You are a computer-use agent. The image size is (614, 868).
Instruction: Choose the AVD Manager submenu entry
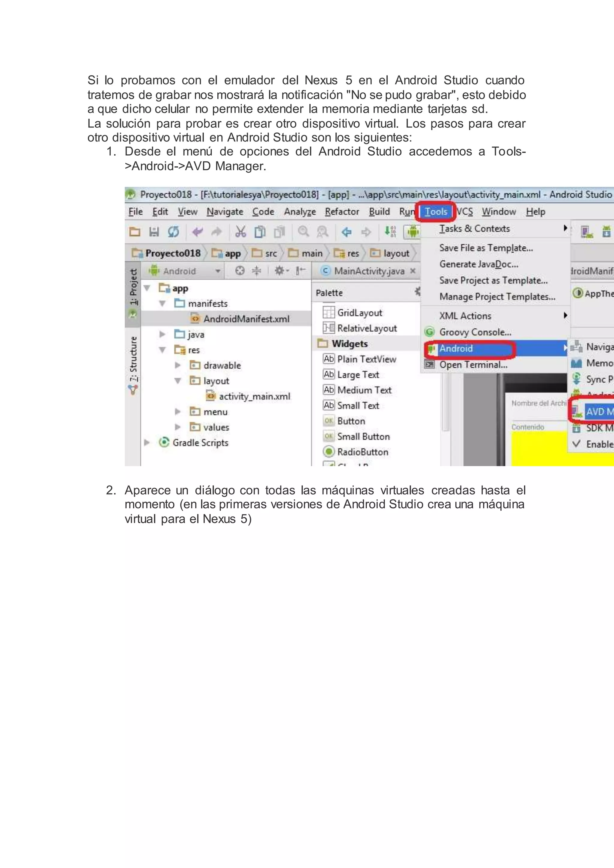[x=592, y=411]
